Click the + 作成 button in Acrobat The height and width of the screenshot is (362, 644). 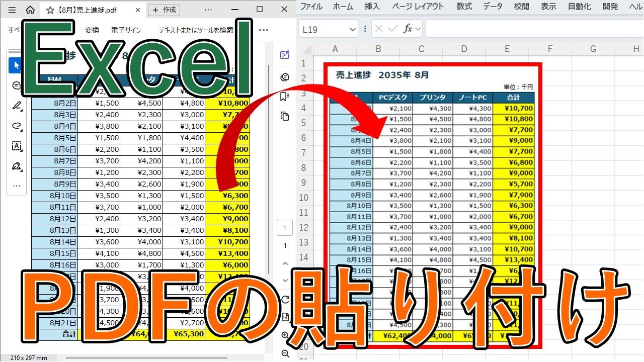[164, 10]
